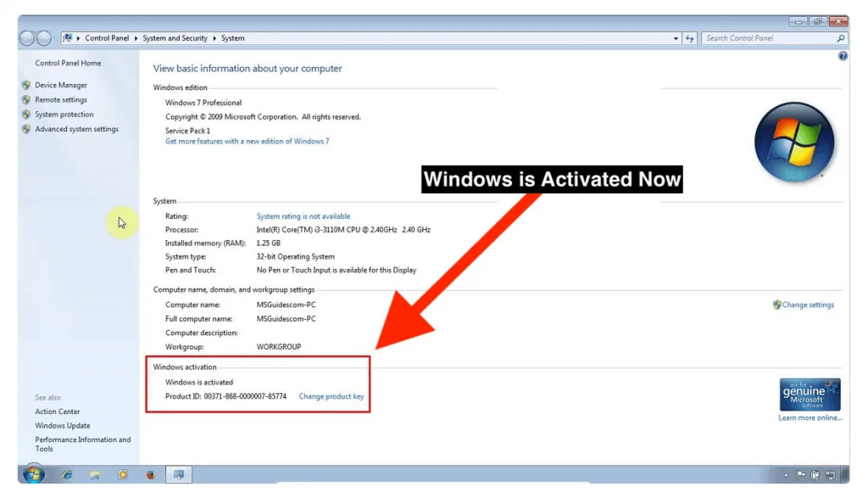
Task: Click the WORKGROUP value
Action: [279, 347]
